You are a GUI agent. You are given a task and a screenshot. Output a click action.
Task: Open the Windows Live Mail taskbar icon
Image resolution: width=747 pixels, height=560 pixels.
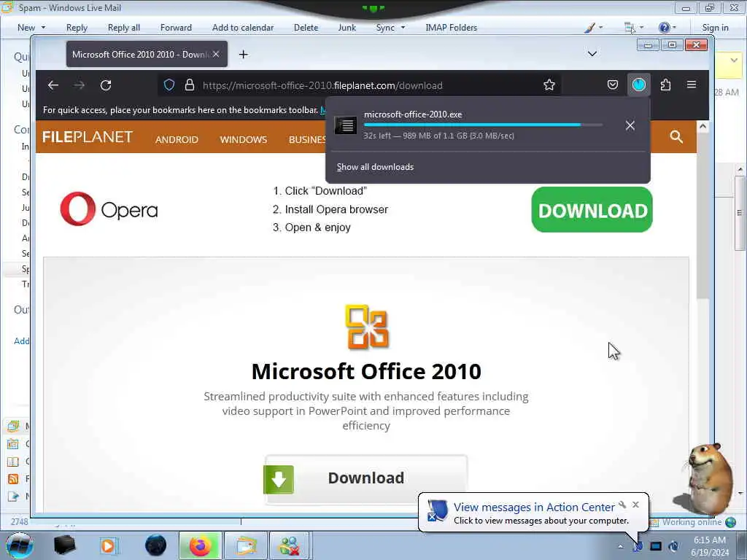coord(245,546)
